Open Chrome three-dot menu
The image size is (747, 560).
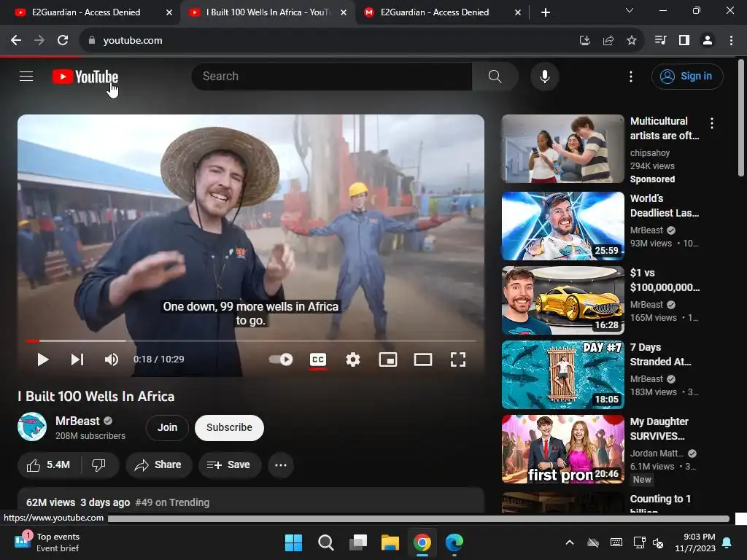(x=731, y=41)
